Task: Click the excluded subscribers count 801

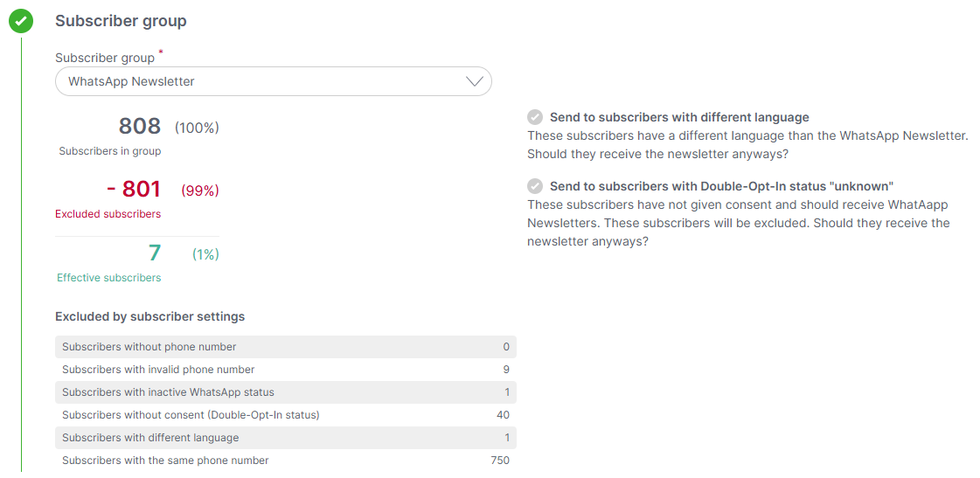Action: (133, 190)
